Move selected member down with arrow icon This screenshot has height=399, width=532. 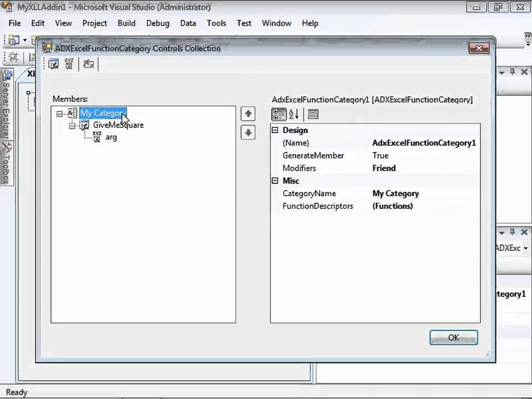click(248, 132)
